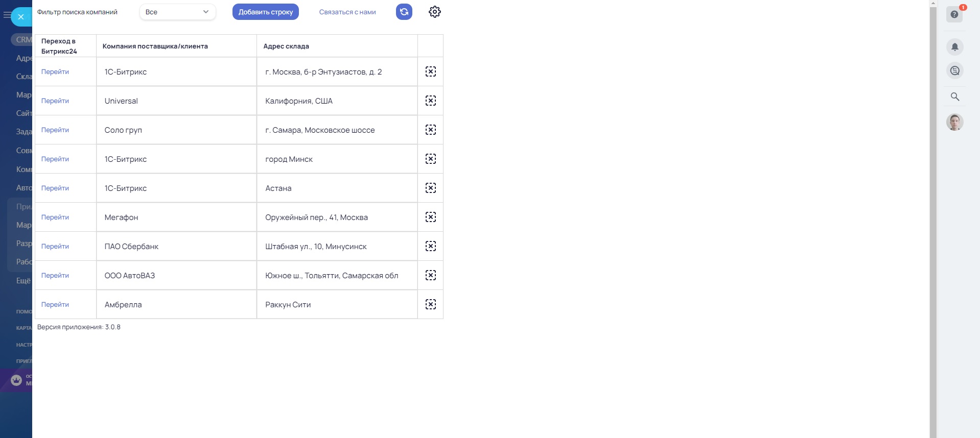Open the settings gear icon
Viewport: 980px width, 438px height.
coord(435,12)
